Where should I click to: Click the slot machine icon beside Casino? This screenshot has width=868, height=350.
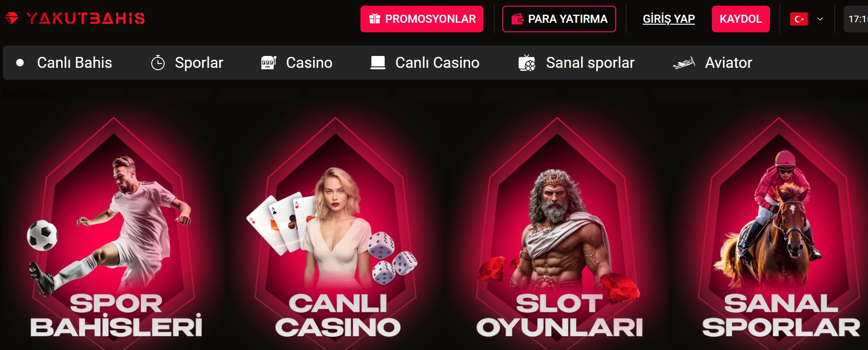click(x=268, y=63)
